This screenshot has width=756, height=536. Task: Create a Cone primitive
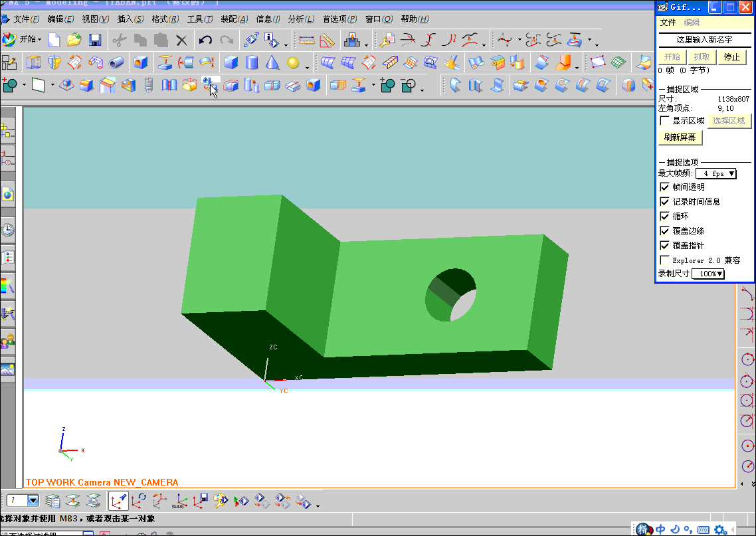[x=272, y=62]
